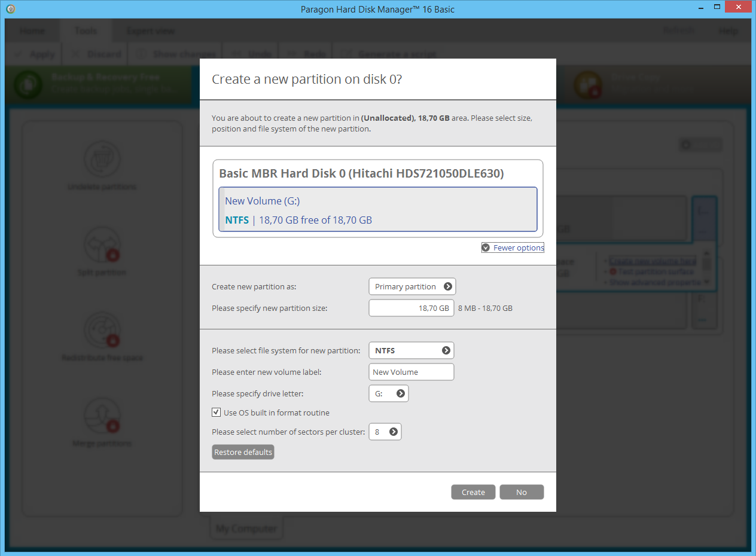Click the Drive Copy icon in the background
Image resolution: width=756 pixels, height=556 pixels.
pyautogui.click(x=588, y=84)
